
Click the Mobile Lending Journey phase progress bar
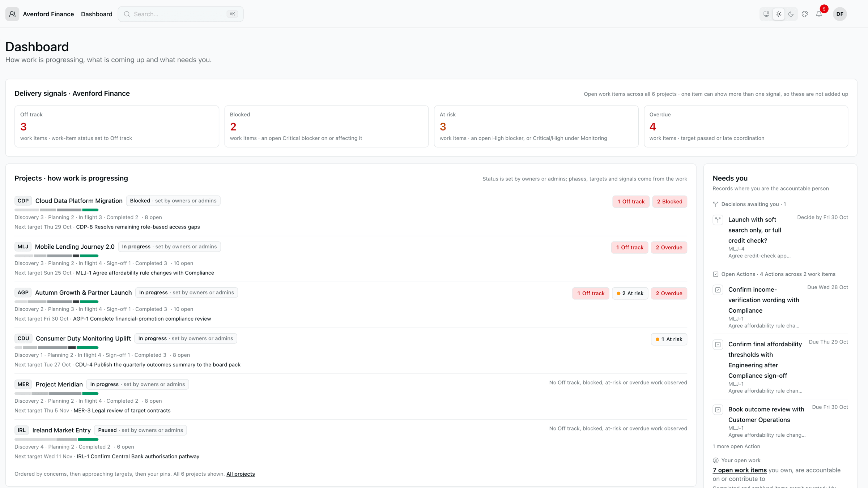[56, 256]
